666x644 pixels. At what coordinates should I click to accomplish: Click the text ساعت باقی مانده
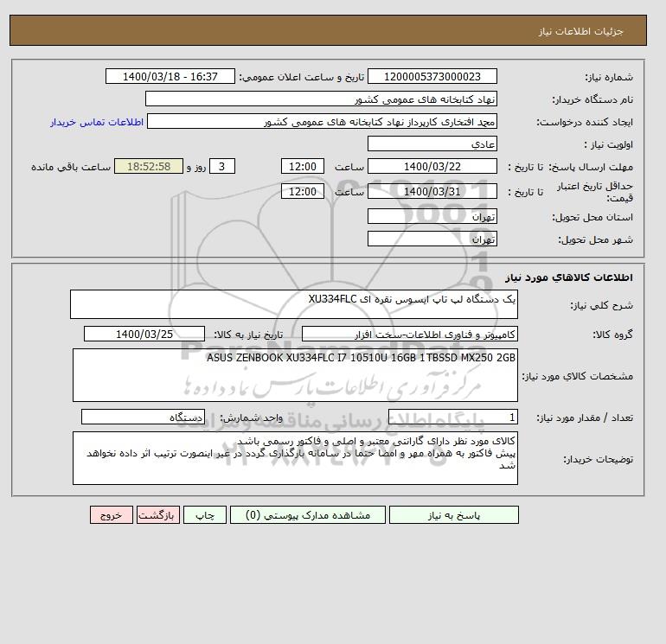(x=71, y=167)
